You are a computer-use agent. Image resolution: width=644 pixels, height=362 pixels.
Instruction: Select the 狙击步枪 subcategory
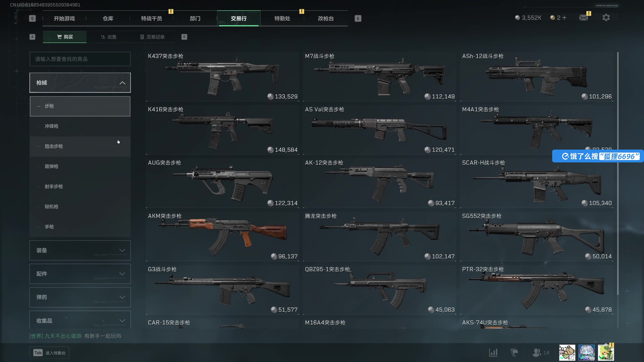click(x=80, y=146)
